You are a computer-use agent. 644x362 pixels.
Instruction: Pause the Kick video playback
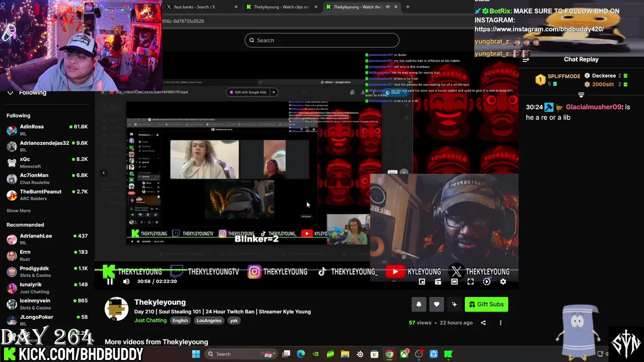(x=110, y=282)
